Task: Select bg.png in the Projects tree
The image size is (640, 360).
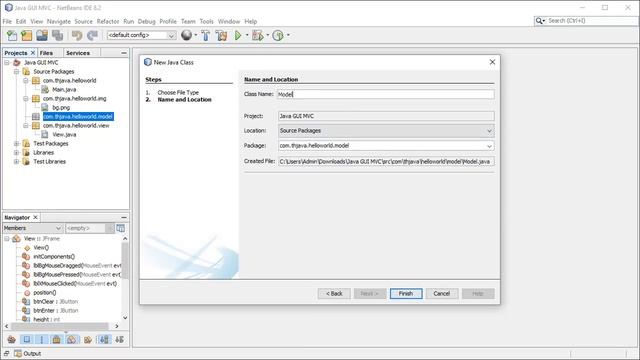Action: (61, 108)
